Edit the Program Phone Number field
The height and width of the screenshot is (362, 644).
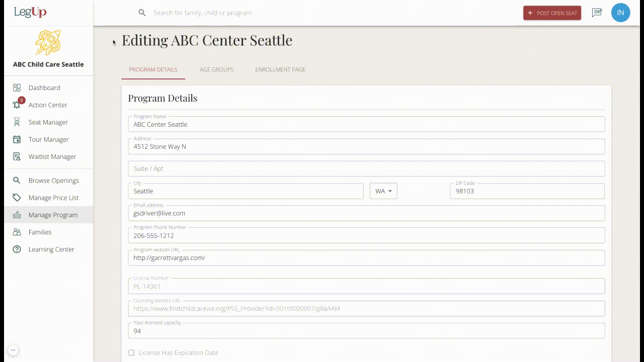coord(366,235)
